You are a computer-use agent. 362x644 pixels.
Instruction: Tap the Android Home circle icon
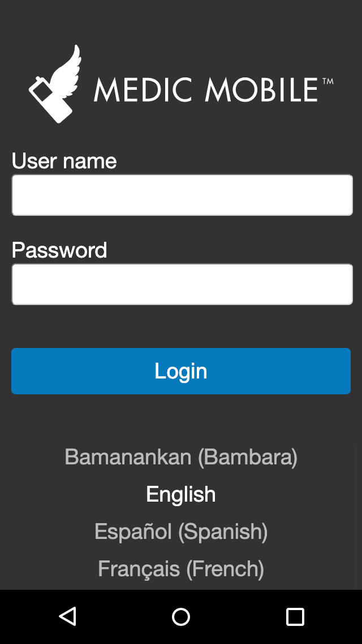(181, 616)
